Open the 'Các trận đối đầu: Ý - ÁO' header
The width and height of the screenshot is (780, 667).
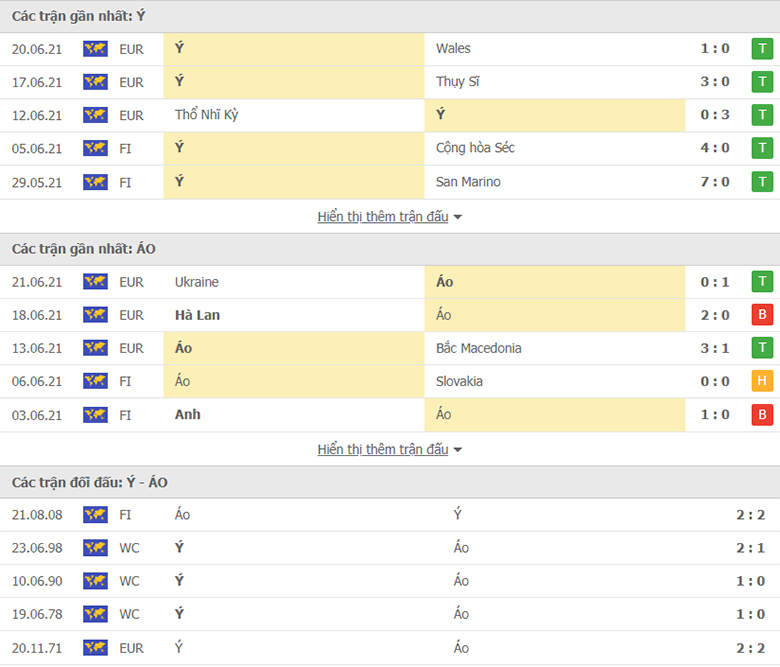click(x=90, y=482)
